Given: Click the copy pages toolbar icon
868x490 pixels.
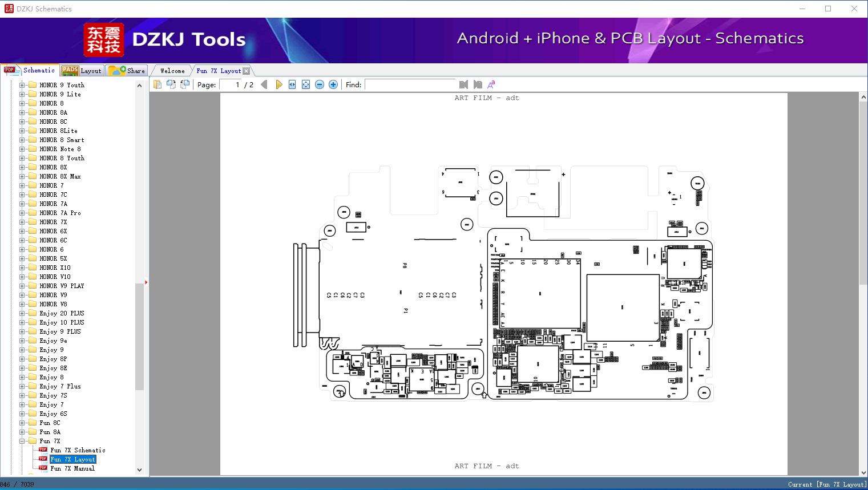Looking at the screenshot, I should click(158, 84).
